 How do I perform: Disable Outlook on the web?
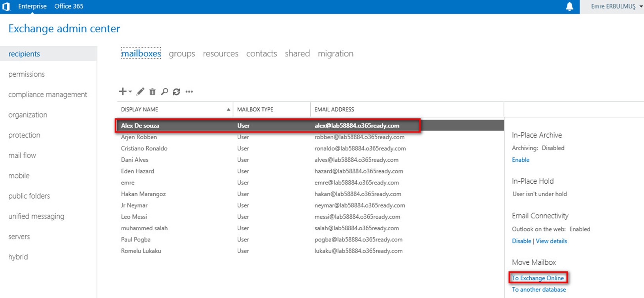tap(521, 241)
